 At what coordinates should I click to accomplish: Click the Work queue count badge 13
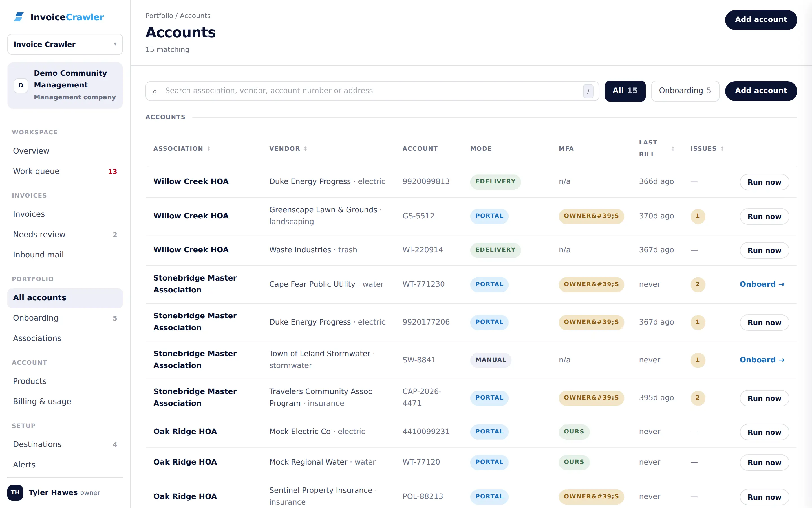tap(112, 171)
